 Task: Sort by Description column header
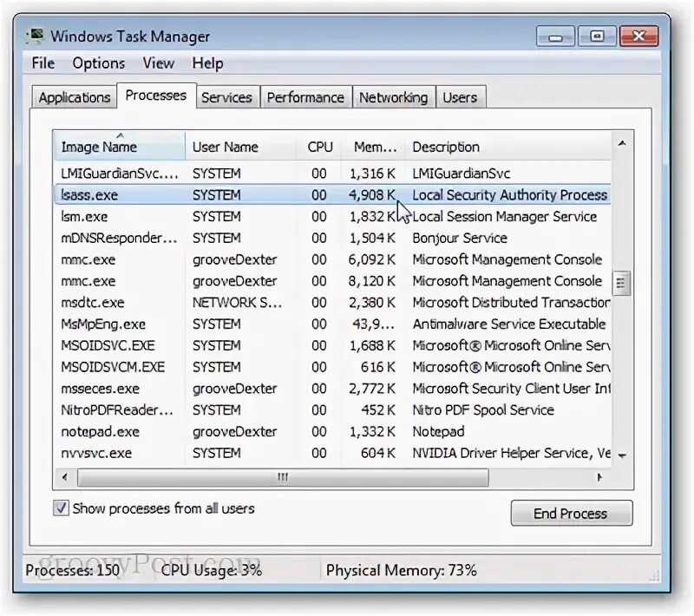click(508, 147)
